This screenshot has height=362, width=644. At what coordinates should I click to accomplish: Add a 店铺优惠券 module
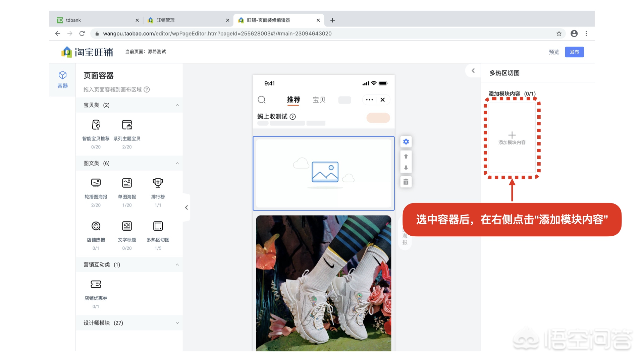(96, 285)
